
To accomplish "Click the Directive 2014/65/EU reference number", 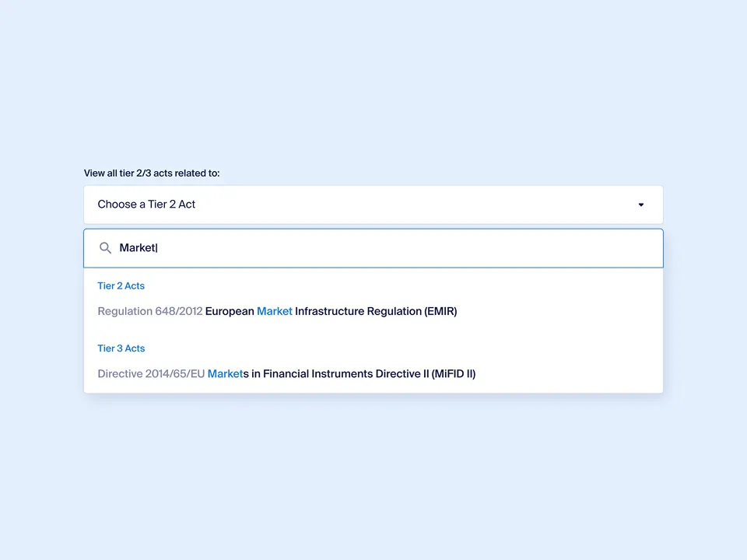I will (151, 374).
